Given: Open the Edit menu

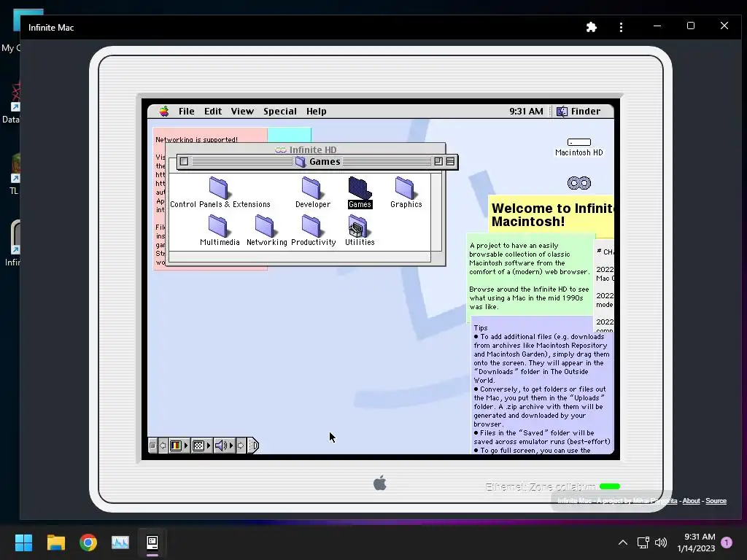Looking at the screenshot, I should (213, 112).
